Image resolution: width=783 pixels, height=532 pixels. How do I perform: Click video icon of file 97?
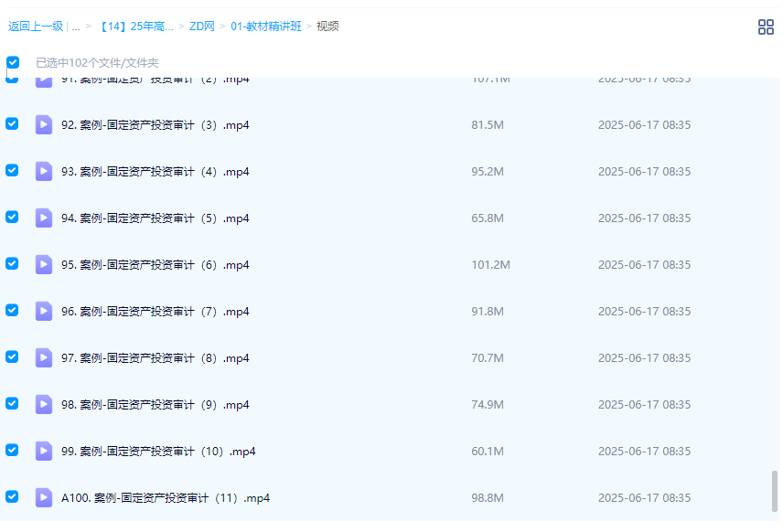point(43,357)
